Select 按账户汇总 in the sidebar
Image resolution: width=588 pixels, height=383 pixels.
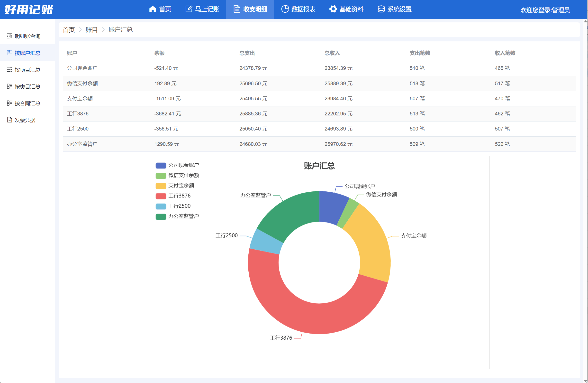[x=28, y=53]
